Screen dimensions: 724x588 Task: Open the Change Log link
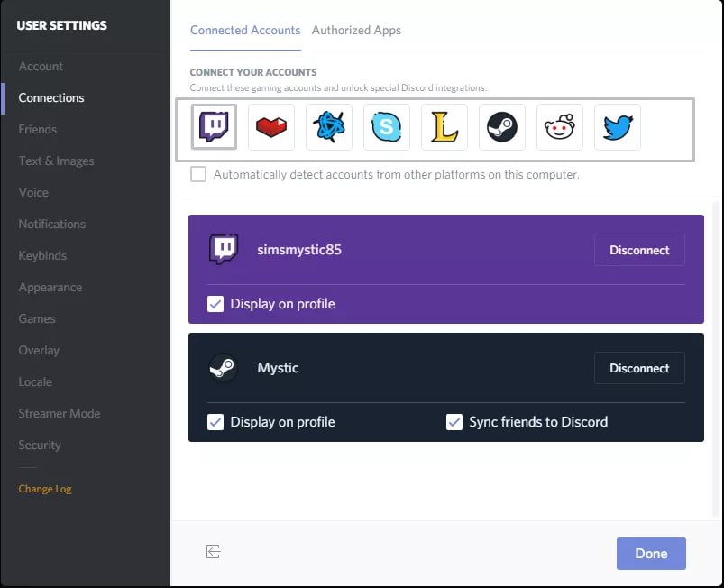tap(45, 489)
